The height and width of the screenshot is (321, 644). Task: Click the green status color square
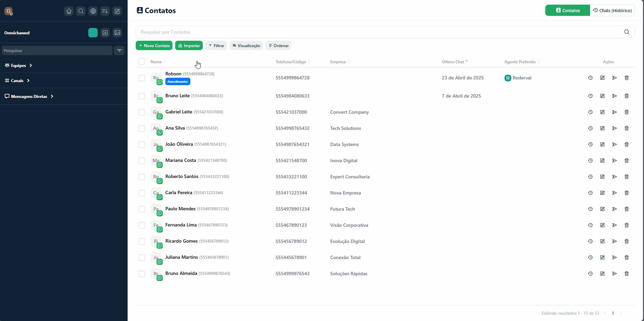pos(93,33)
